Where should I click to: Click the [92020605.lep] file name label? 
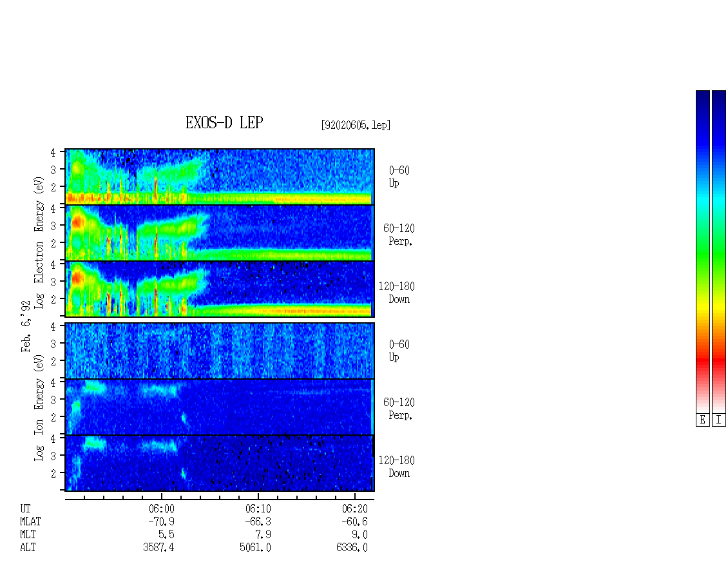coord(356,125)
